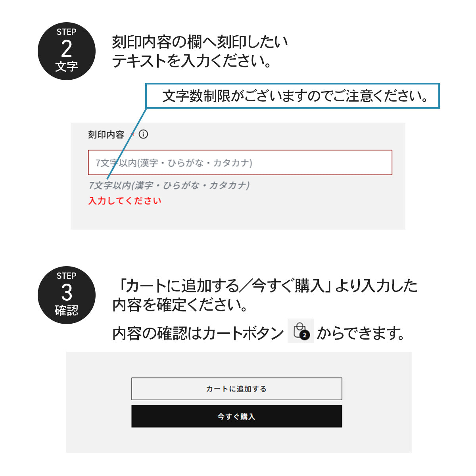Click the red required asterisk next to 刻印内容
The width and height of the screenshot is (476, 476).
(132, 135)
